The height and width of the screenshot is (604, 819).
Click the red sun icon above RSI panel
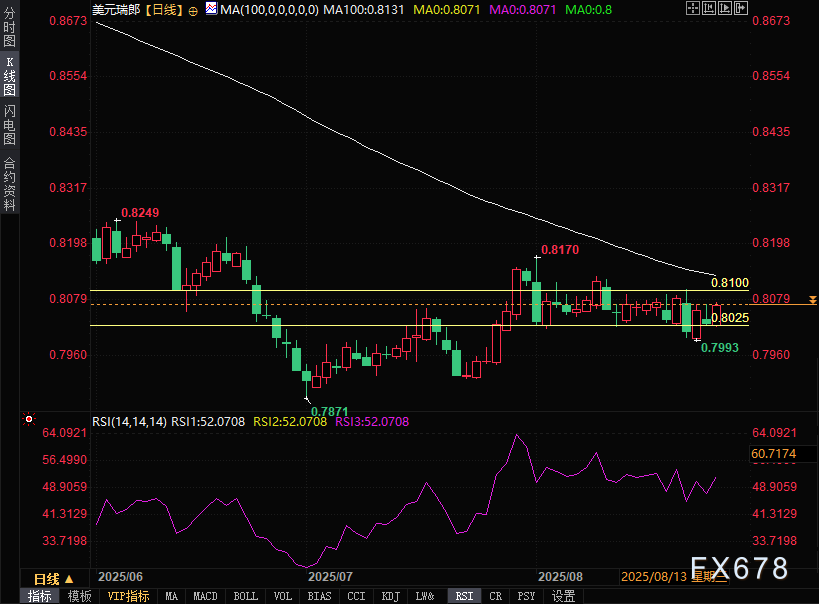pyautogui.click(x=29, y=420)
